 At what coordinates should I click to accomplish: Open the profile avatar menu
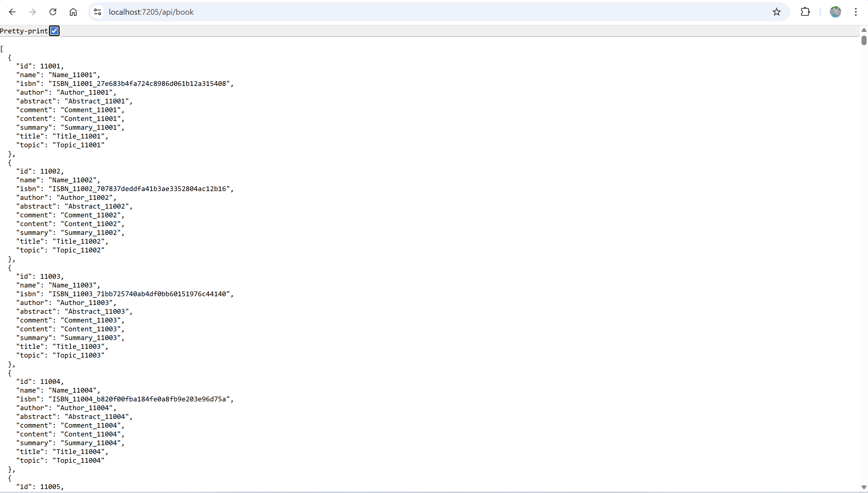point(835,12)
